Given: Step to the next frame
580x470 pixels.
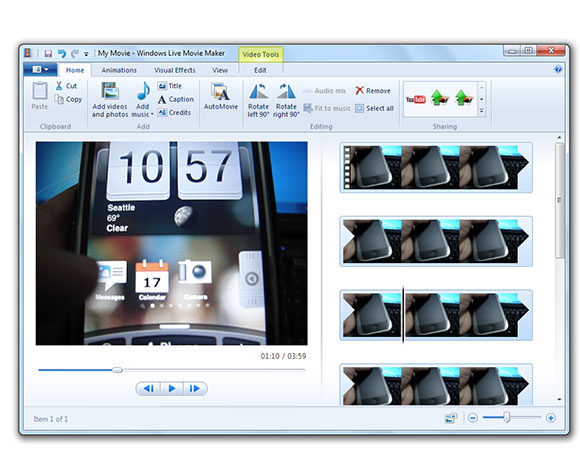Looking at the screenshot, I should point(195,388).
